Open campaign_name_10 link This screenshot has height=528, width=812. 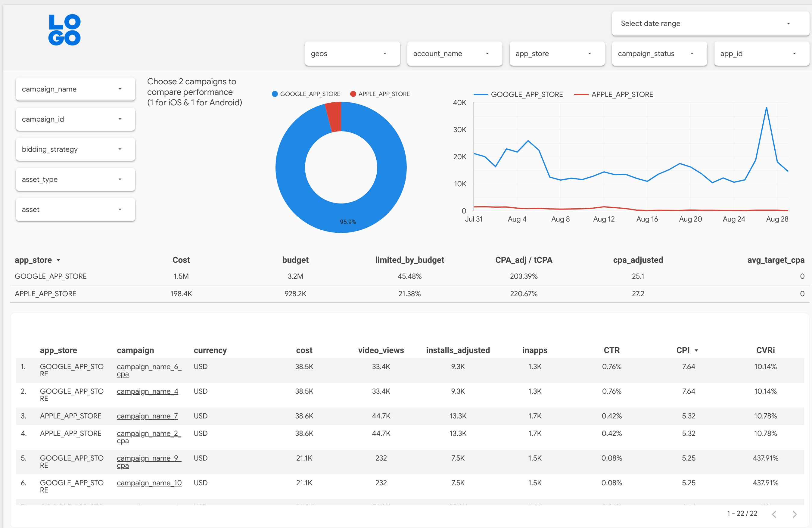pos(149,483)
